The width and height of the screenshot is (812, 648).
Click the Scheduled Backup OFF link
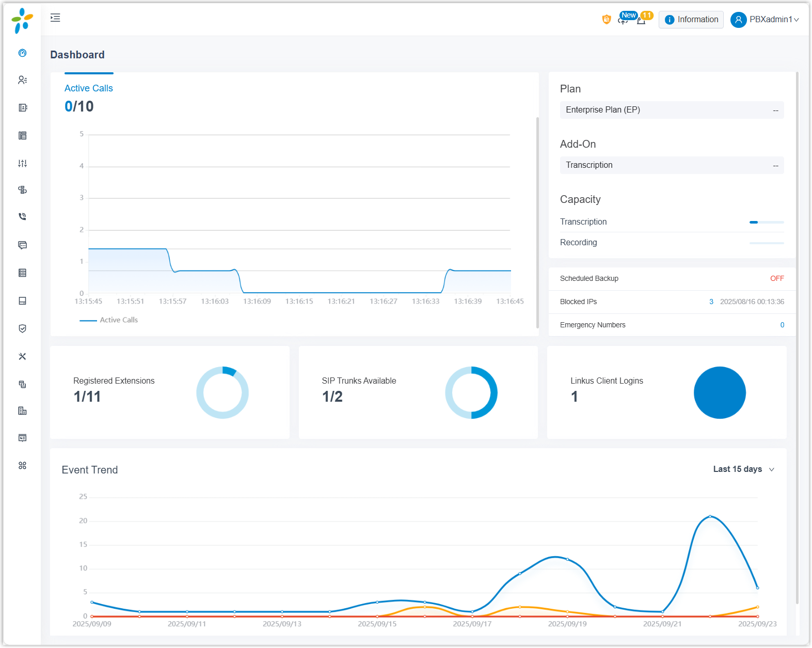click(x=776, y=278)
